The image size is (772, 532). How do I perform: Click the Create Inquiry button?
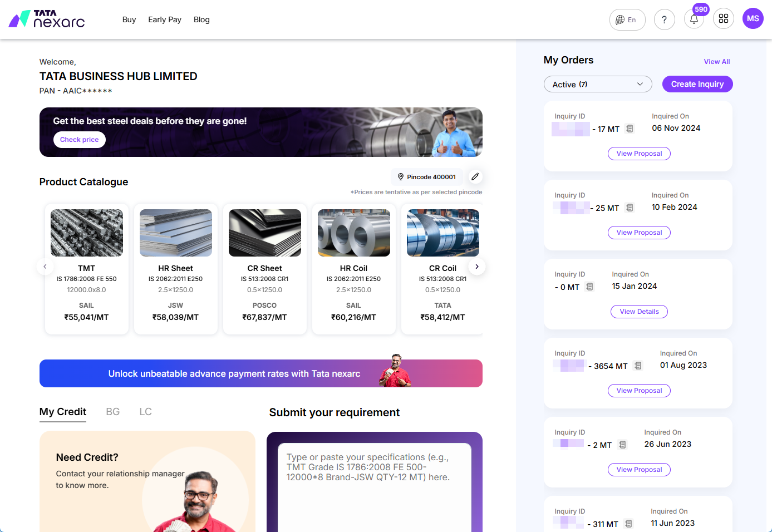pos(697,84)
